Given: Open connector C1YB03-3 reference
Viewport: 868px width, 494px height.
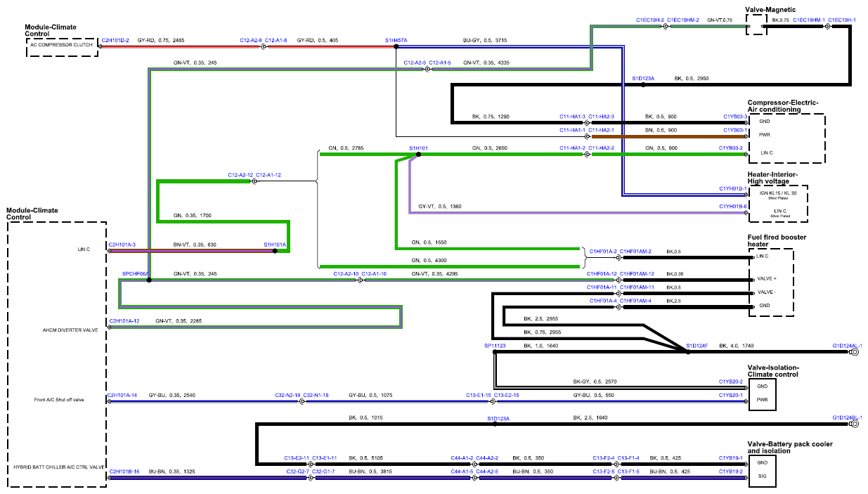Looking at the screenshot, I should point(735,116).
